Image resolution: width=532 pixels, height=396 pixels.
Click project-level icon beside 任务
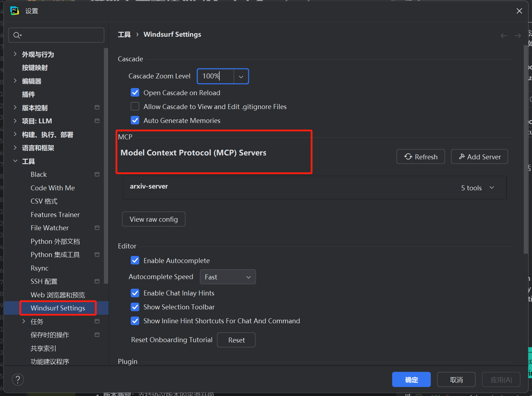(x=97, y=321)
